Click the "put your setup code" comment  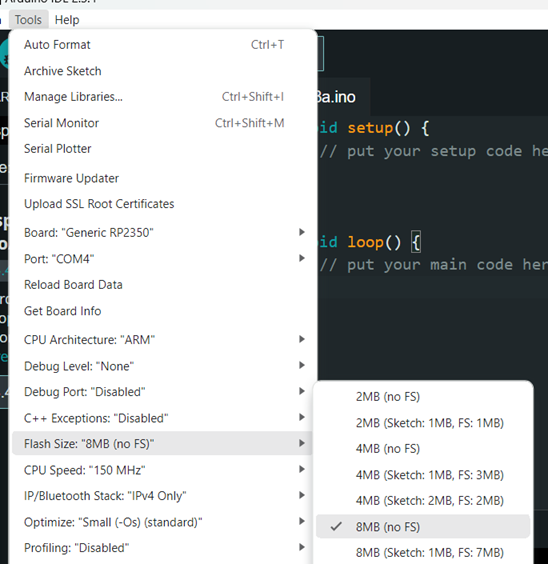coord(433,151)
